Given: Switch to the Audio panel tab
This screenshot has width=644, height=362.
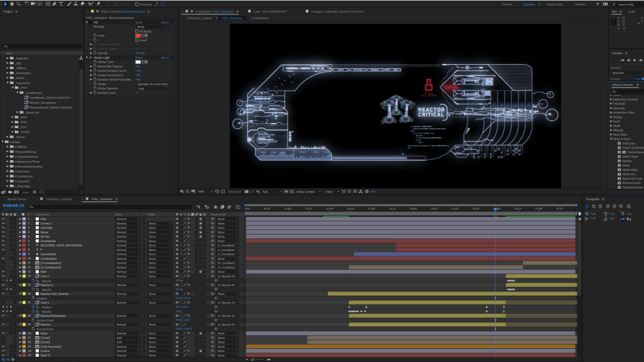Looking at the screenshot, I should tap(632, 12).
